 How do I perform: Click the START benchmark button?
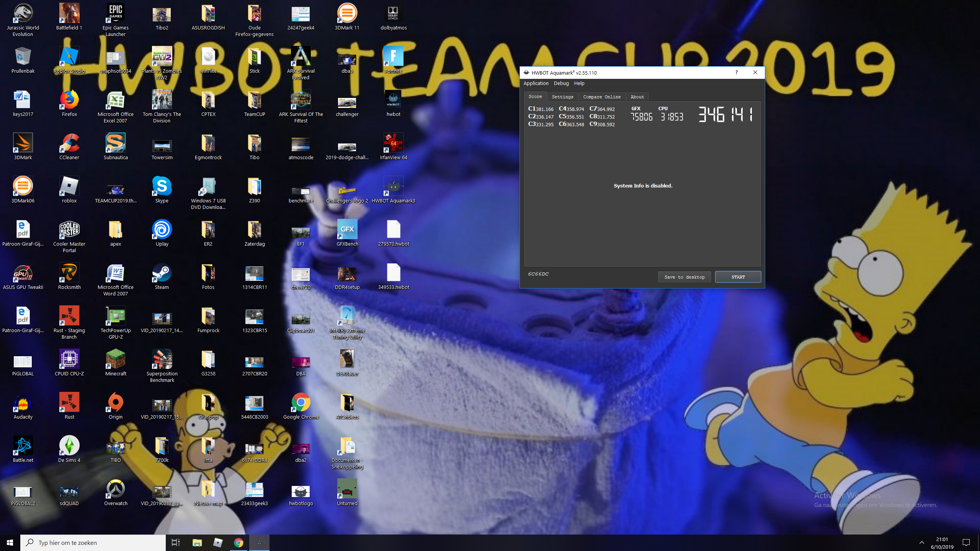coord(738,277)
